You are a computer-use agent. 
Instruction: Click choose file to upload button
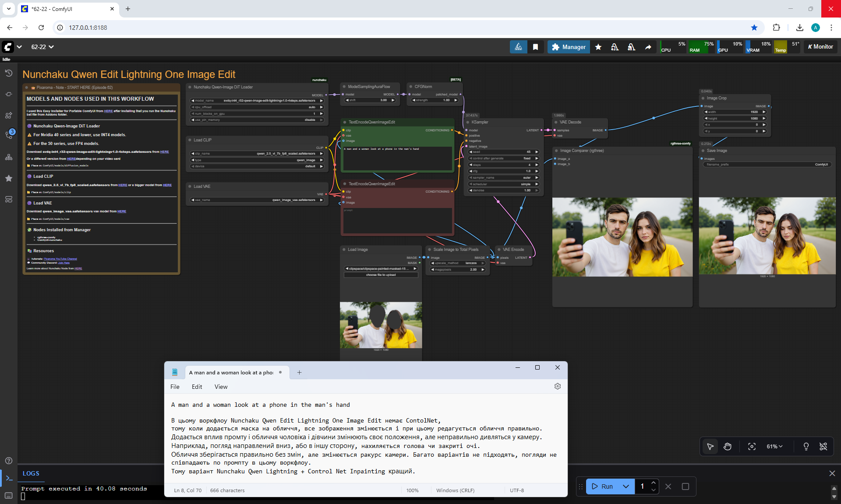point(381,275)
